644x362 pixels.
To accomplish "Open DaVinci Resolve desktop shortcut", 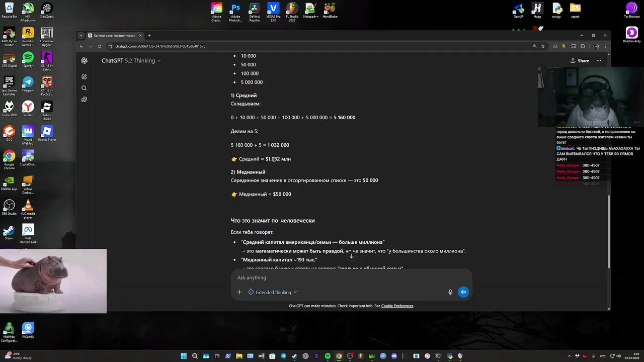I will tap(255, 12).
